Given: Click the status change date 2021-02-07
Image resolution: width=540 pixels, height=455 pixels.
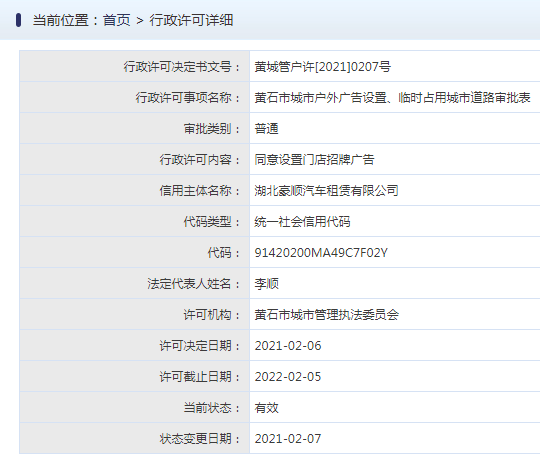Looking at the screenshot, I should [x=288, y=439].
